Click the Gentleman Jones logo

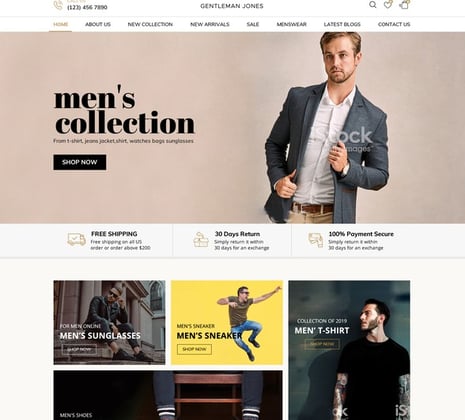[x=232, y=6]
